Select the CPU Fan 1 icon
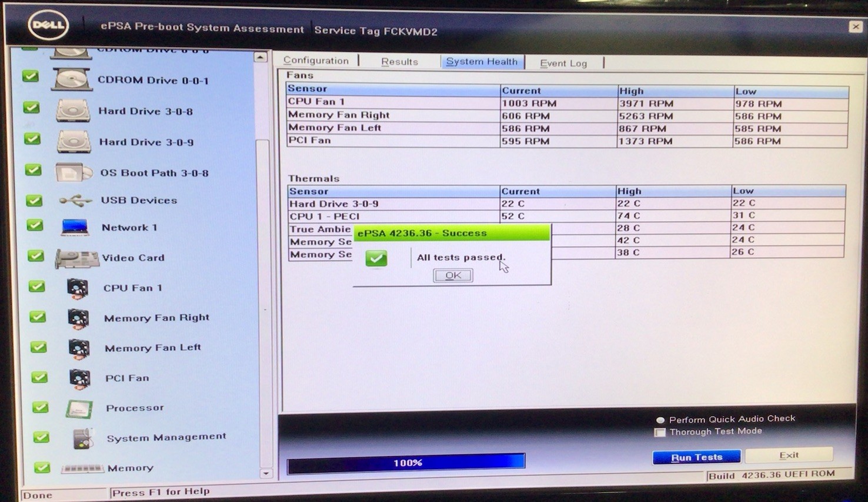868x502 pixels. (78, 288)
